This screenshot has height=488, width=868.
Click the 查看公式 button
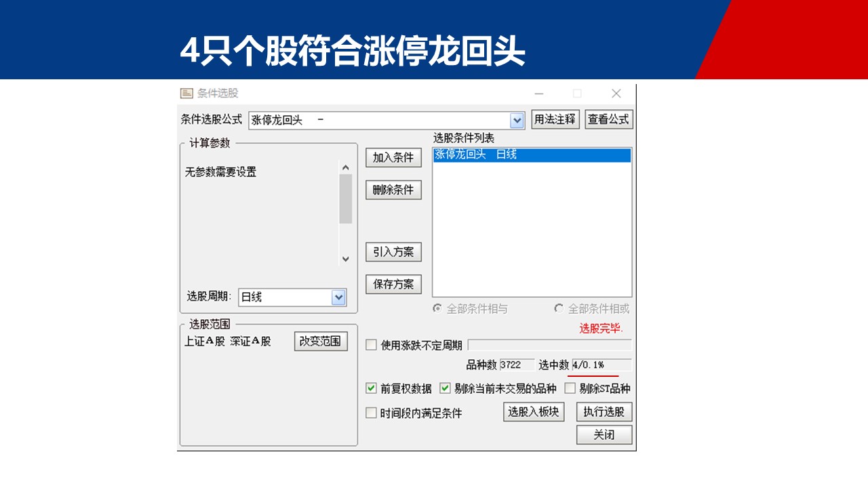point(608,119)
